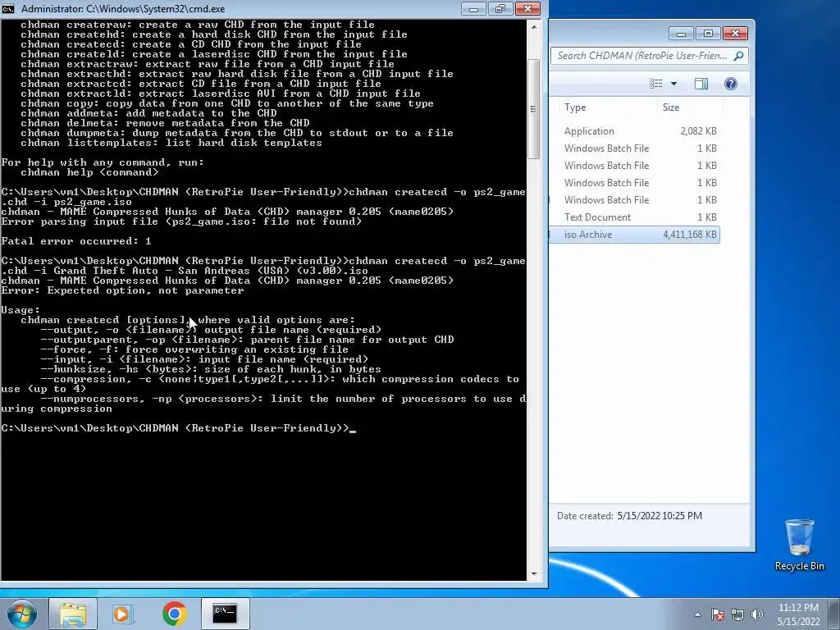Click the search magnifier icon in Explorer
Image resolution: width=840 pixels, height=630 pixels.
click(x=739, y=56)
